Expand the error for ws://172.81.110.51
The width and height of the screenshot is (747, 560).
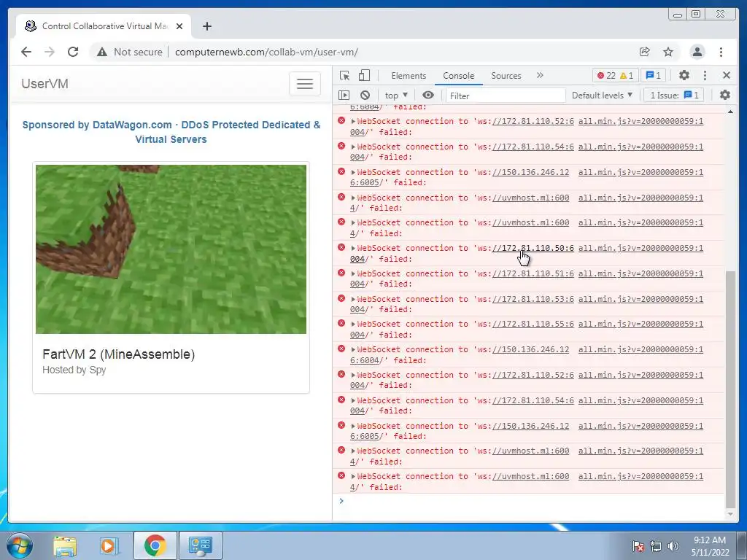pyautogui.click(x=353, y=274)
